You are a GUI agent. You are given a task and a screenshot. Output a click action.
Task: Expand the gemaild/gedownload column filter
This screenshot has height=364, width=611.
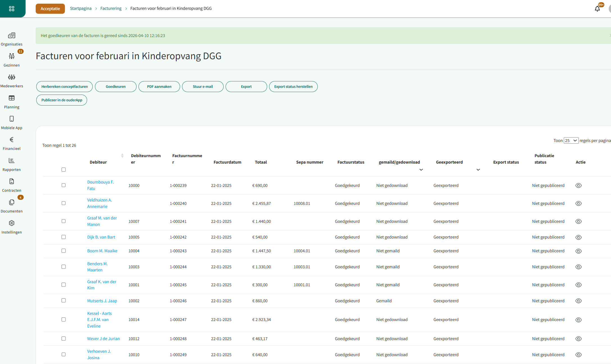(x=421, y=170)
